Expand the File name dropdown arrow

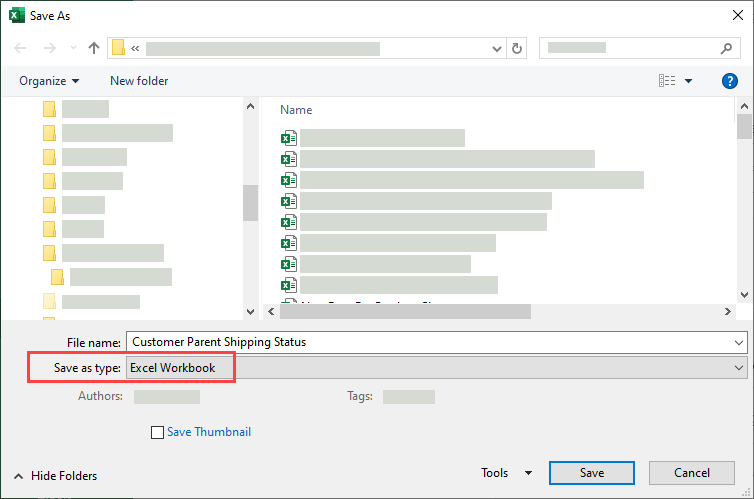(739, 343)
